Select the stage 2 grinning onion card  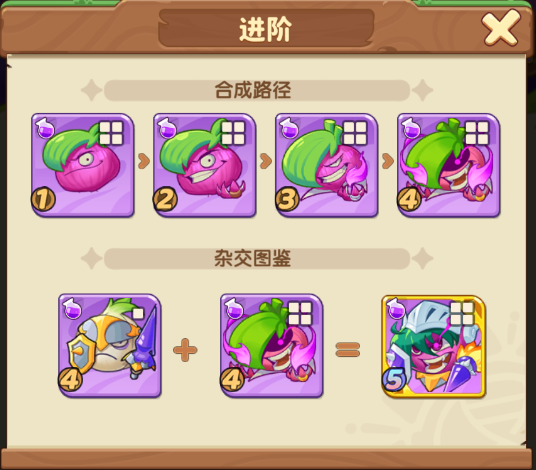(204, 165)
